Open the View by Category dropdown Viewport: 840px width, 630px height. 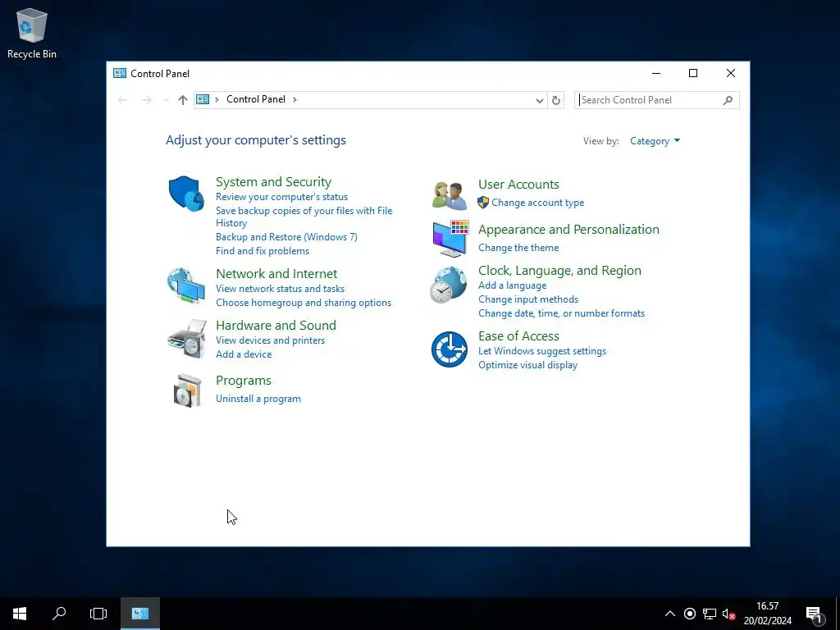tap(655, 141)
